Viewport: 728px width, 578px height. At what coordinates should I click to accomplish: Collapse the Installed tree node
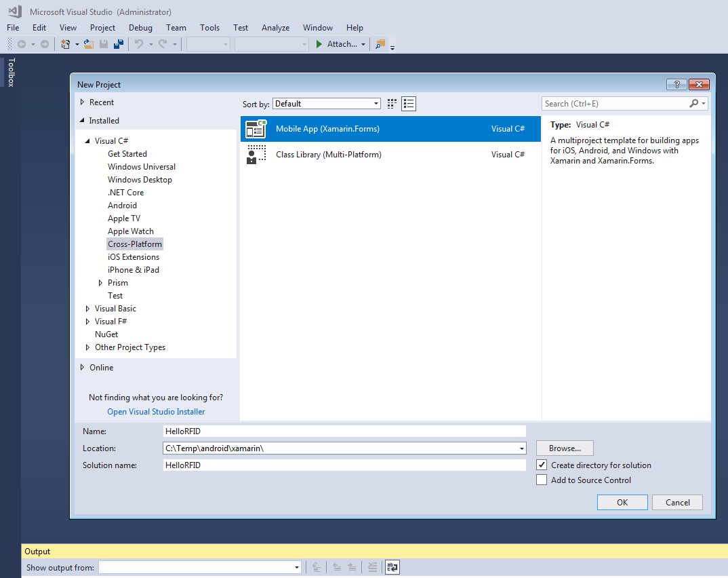pos(82,120)
